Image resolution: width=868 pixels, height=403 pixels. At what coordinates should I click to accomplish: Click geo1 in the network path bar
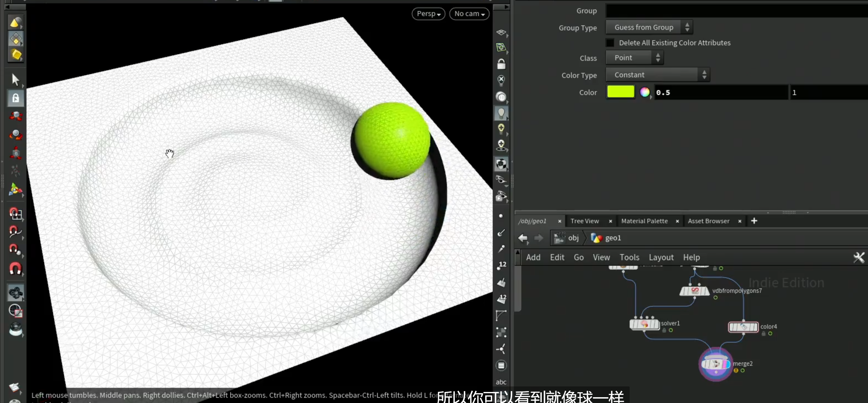(606, 238)
